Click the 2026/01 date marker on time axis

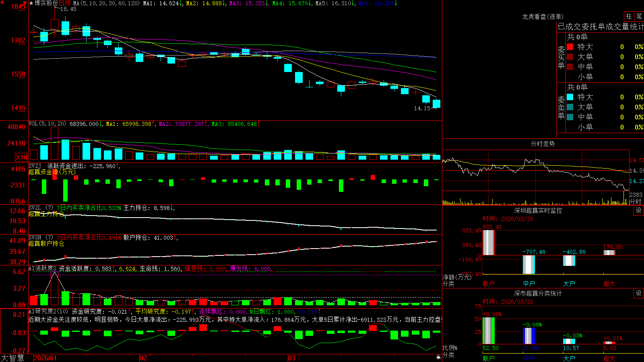click(x=45, y=358)
